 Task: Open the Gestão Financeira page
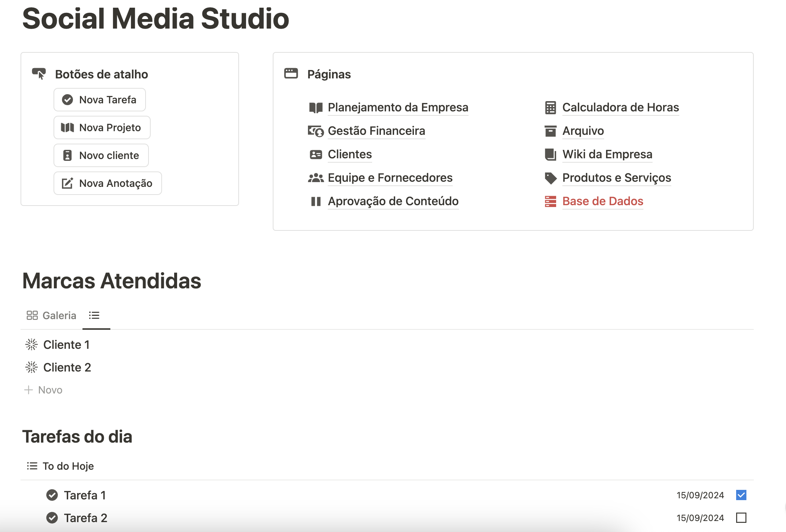(377, 131)
